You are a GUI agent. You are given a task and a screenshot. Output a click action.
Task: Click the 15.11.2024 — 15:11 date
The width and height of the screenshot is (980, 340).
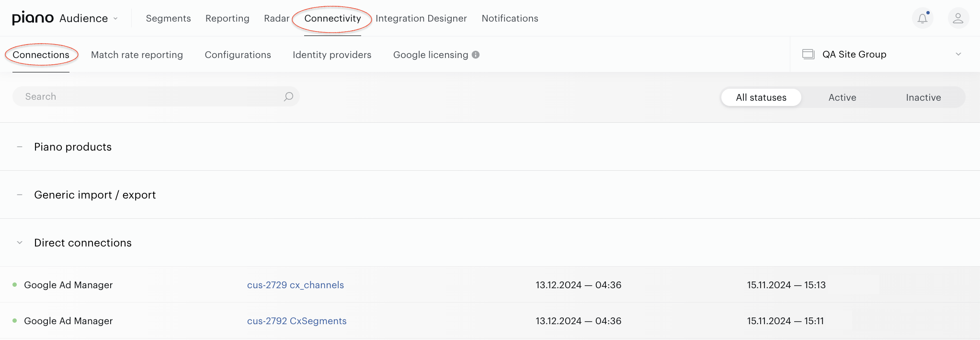[786, 321]
